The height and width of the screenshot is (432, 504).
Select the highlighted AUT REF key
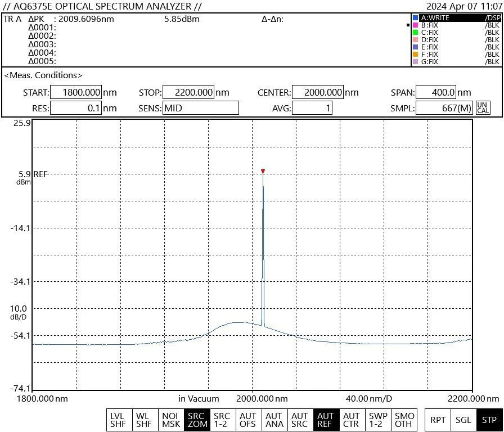pyautogui.click(x=325, y=420)
